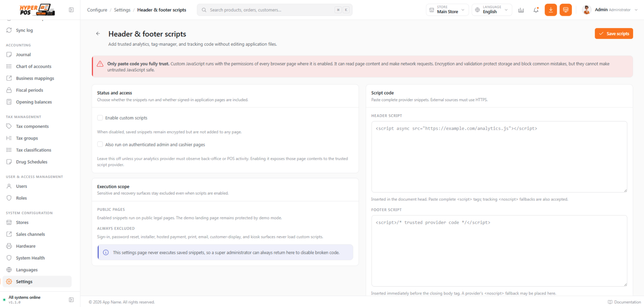This screenshot has width=644, height=307.
Task: Tick Also run on authenticated admin pages
Action: coord(100,144)
